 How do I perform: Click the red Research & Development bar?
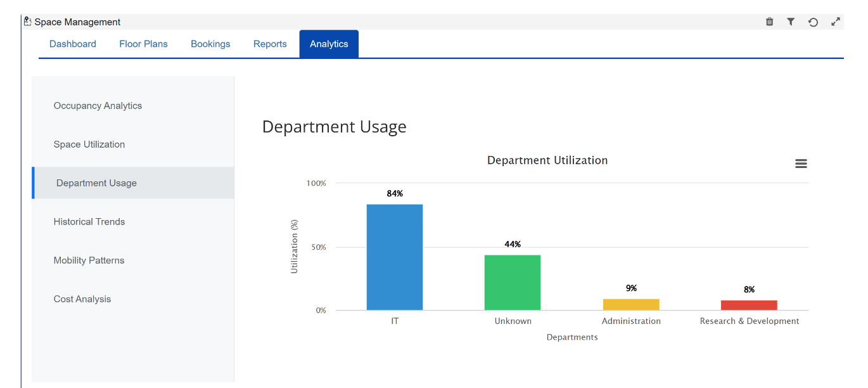click(749, 305)
